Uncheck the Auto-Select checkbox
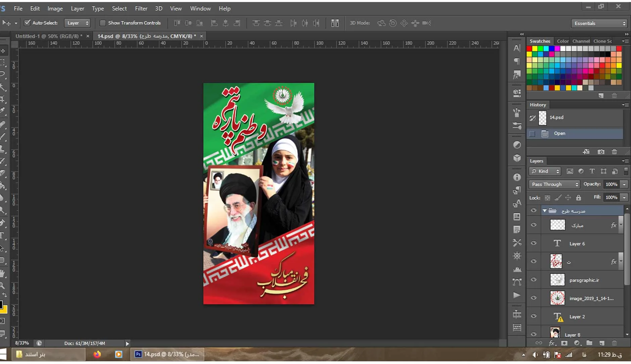The width and height of the screenshot is (631, 364). point(28,23)
